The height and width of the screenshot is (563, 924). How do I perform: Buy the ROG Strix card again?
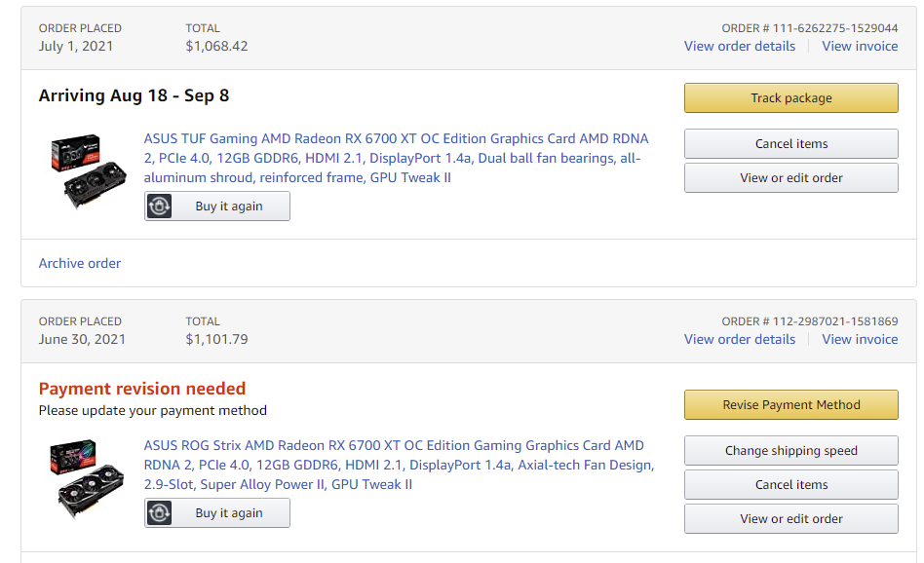(x=216, y=513)
